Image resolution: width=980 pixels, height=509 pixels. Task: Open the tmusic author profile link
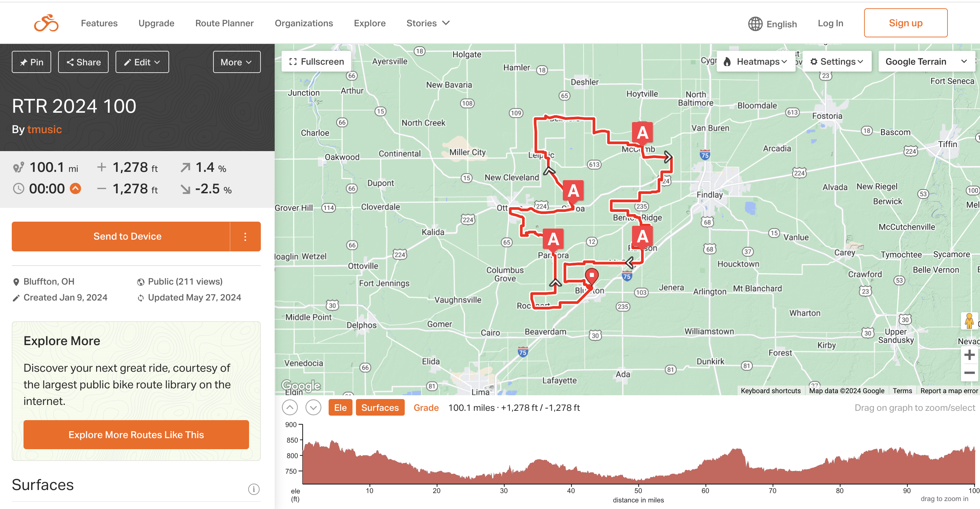45,129
